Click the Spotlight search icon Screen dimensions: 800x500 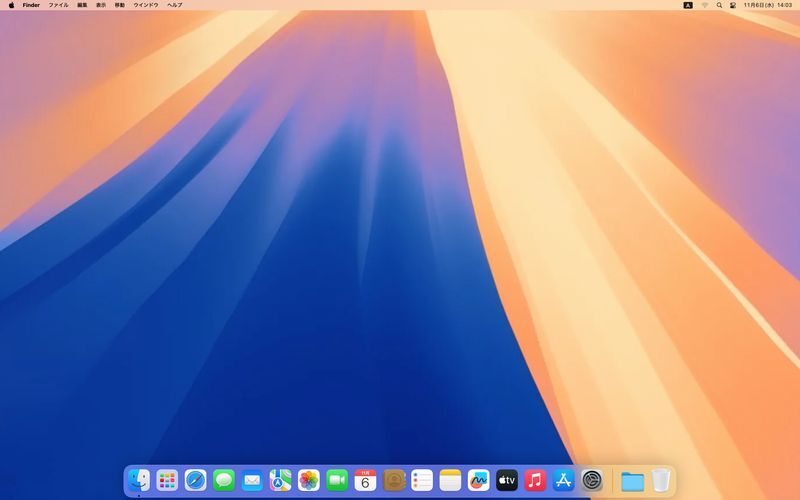719,5
